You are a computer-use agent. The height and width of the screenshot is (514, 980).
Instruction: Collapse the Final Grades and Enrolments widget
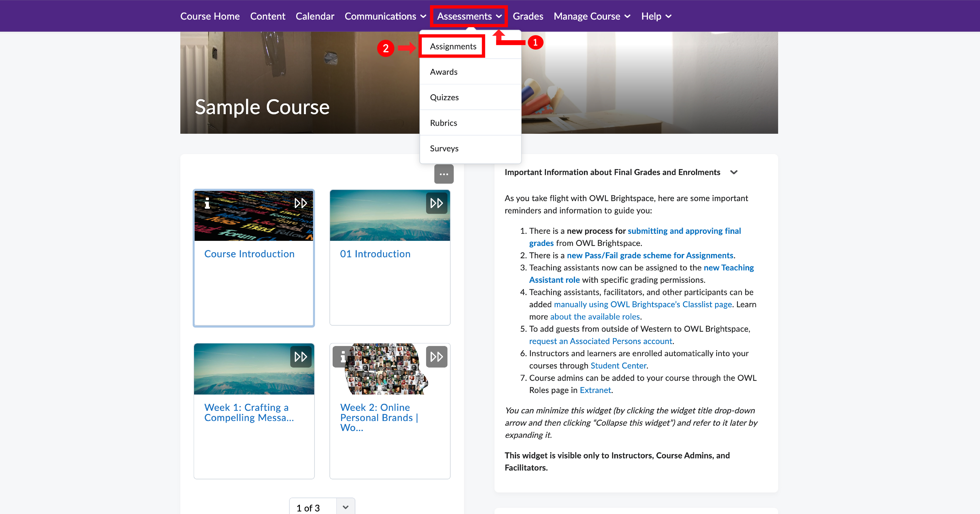click(734, 172)
